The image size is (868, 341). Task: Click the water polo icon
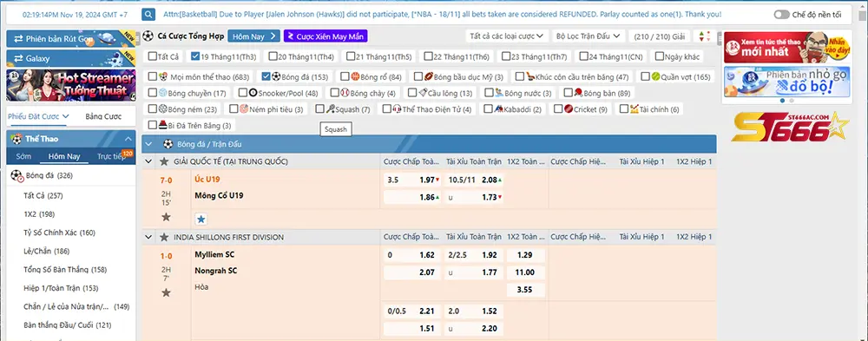[x=499, y=93]
